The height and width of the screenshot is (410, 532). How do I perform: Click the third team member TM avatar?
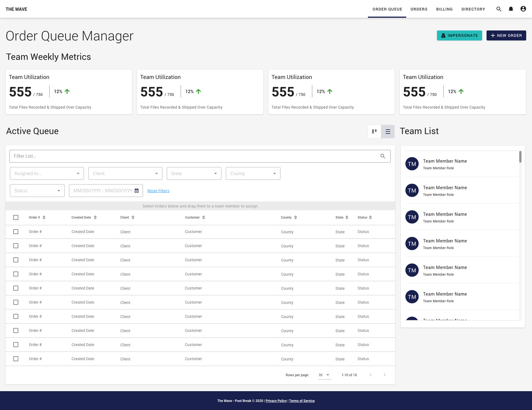click(x=412, y=217)
